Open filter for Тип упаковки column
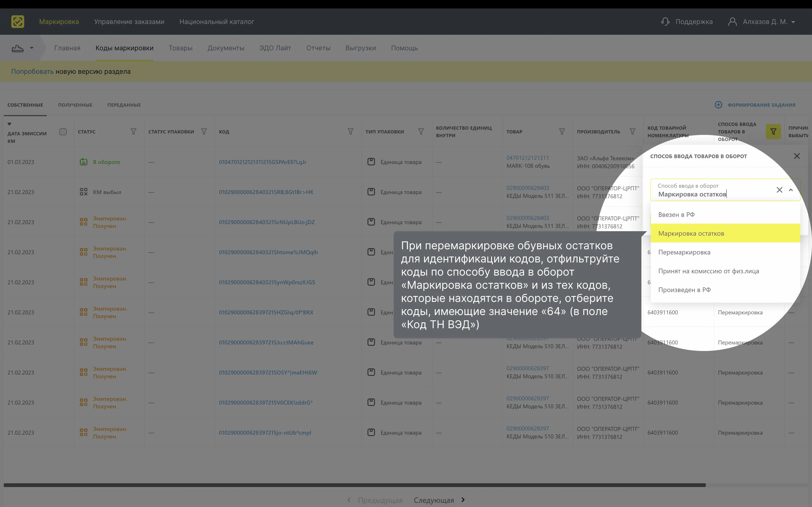This screenshot has width=812, height=507. [x=421, y=131]
